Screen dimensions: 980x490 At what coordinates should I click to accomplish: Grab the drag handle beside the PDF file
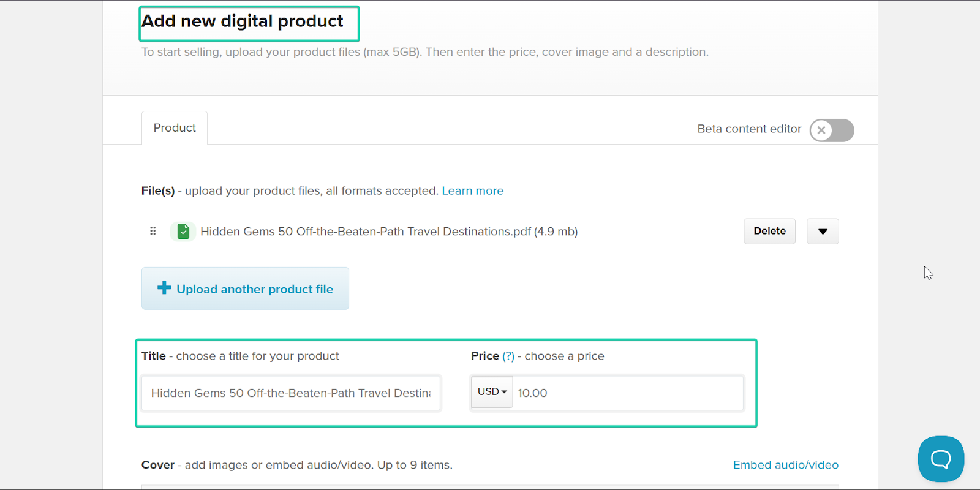tap(153, 231)
